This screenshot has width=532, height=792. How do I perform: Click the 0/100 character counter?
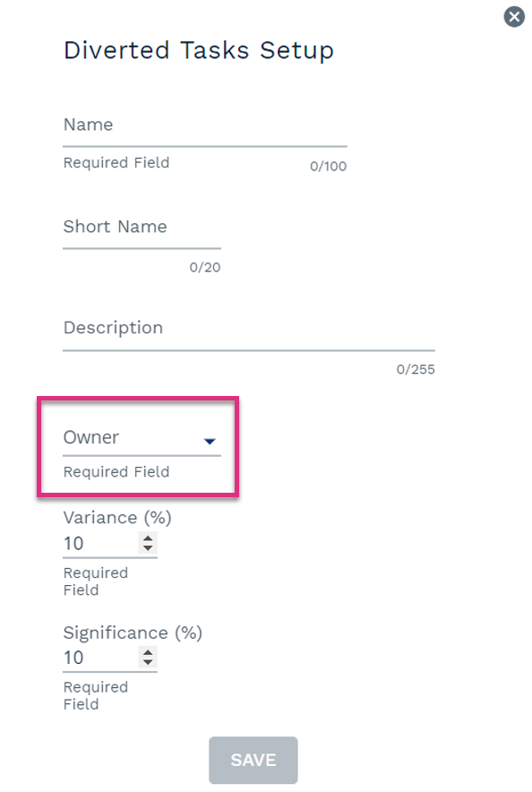pyautogui.click(x=328, y=166)
